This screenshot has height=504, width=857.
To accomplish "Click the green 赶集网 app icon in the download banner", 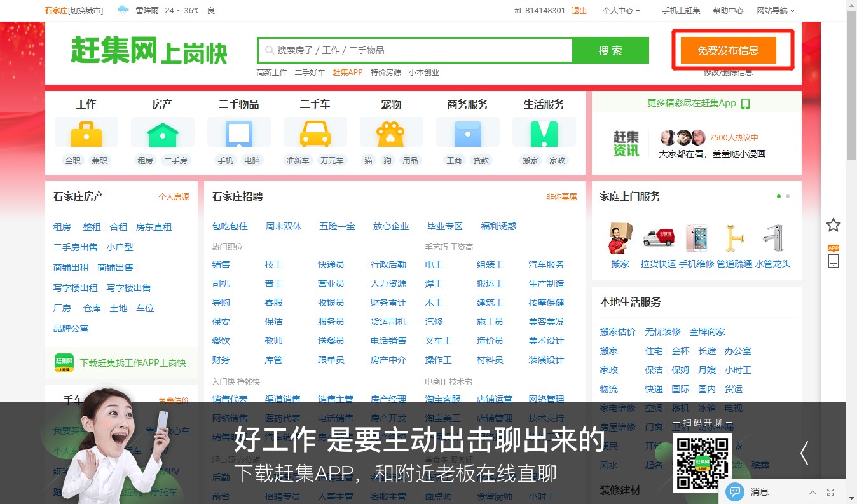I will [x=64, y=363].
